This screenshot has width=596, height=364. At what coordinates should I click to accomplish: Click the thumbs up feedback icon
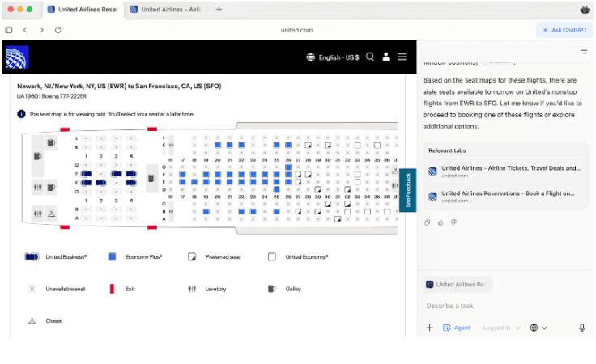pos(441,222)
